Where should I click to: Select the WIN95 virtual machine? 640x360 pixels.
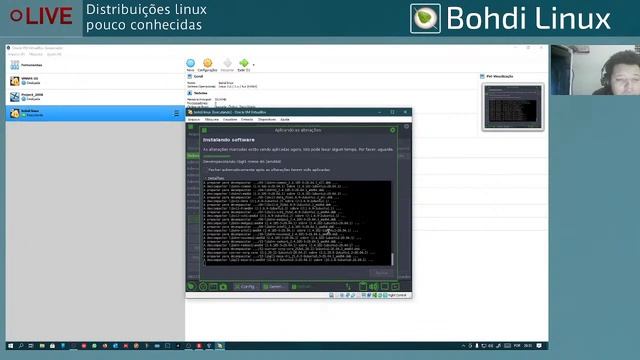click(x=95, y=81)
